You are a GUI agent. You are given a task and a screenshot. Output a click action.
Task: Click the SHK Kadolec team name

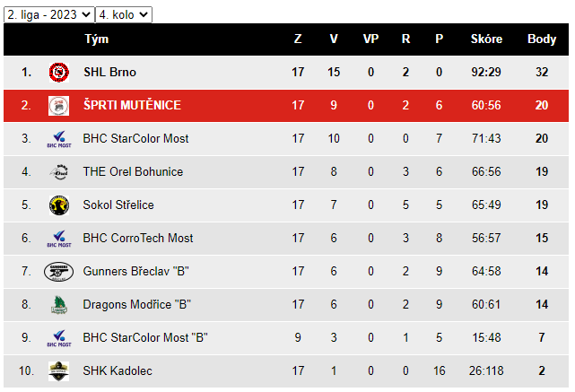[x=118, y=370]
